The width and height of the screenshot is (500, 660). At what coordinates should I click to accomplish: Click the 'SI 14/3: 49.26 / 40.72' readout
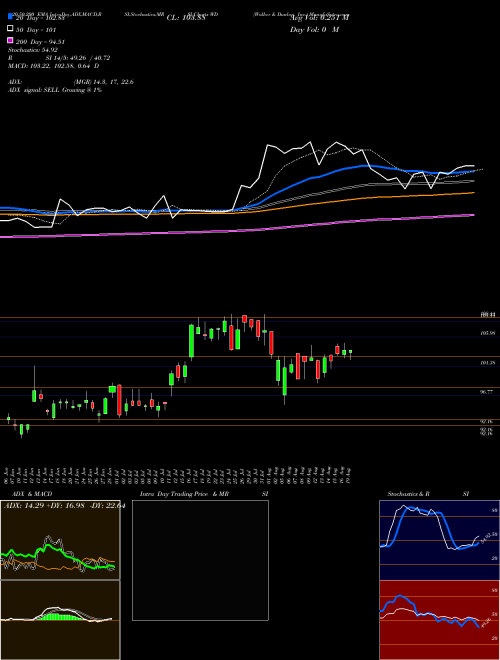[78, 58]
